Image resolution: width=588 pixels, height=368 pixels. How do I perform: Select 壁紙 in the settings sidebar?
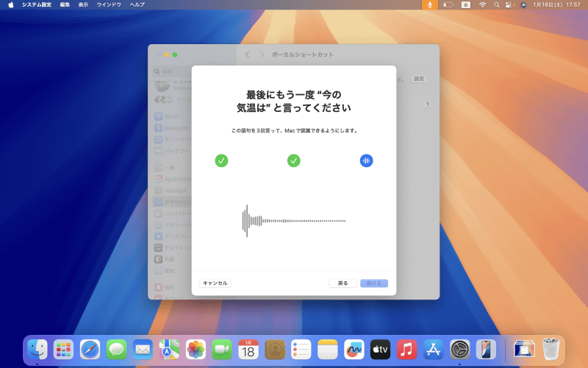click(x=172, y=271)
